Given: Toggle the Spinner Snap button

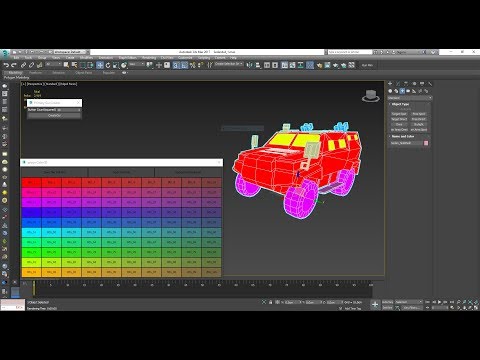Looking at the screenshot, I should coord(200,65).
